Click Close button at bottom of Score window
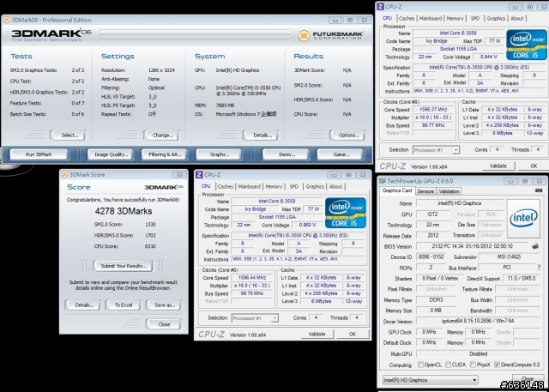 point(164,324)
